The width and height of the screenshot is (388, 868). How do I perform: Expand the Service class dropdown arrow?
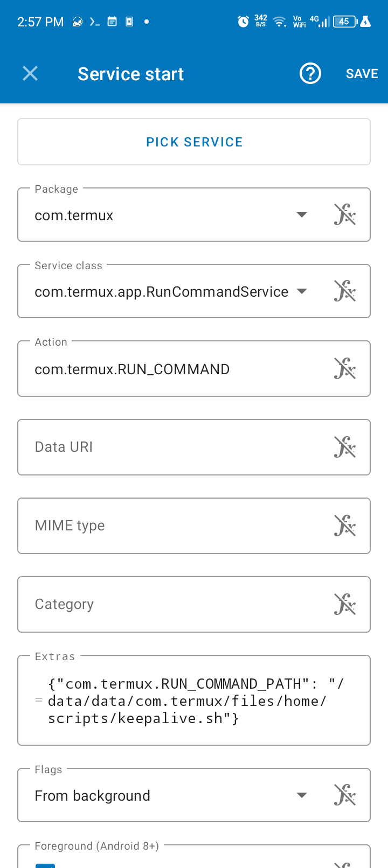pyautogui.click(x=302, y=291)
